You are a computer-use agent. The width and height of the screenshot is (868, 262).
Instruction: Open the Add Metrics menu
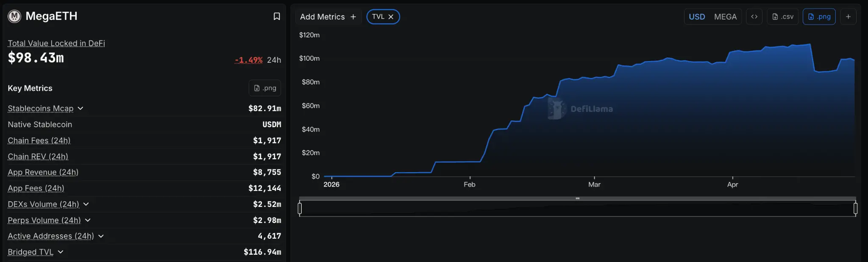[328, 17]
